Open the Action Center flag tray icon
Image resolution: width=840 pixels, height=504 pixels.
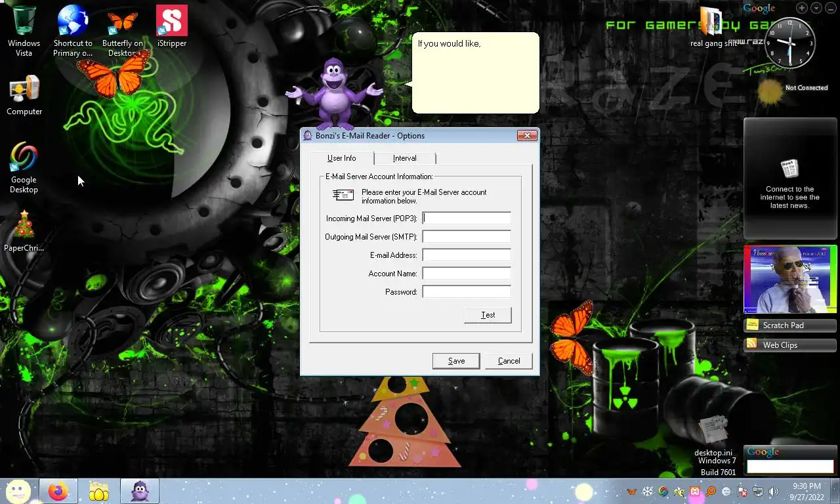point(742,492)
